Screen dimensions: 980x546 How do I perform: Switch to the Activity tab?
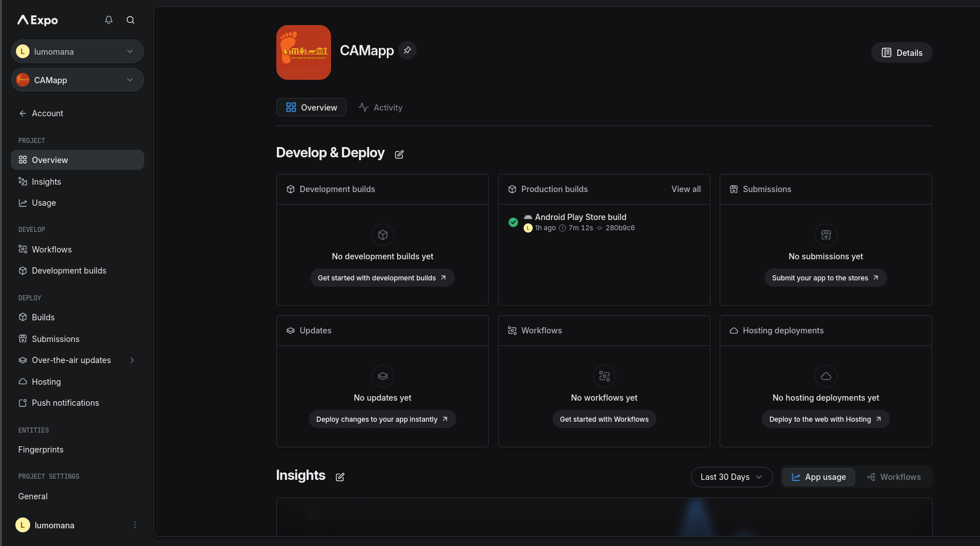[x=381, y=108]
